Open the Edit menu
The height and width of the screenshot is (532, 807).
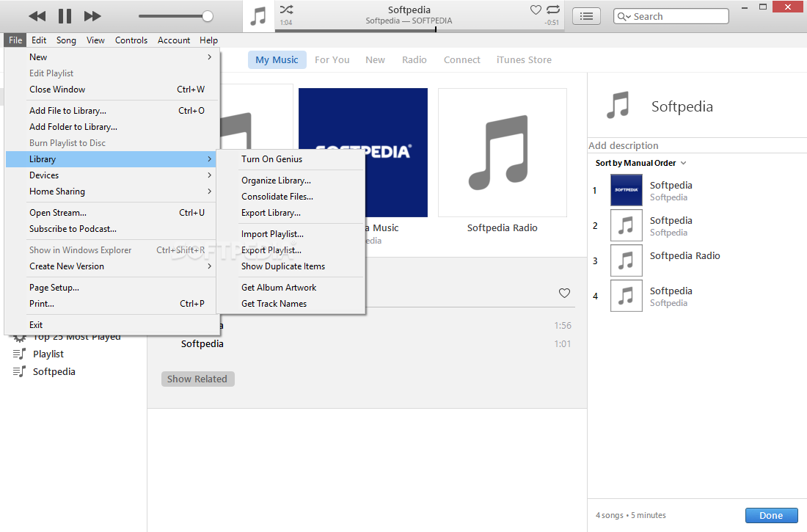point(39,40)
